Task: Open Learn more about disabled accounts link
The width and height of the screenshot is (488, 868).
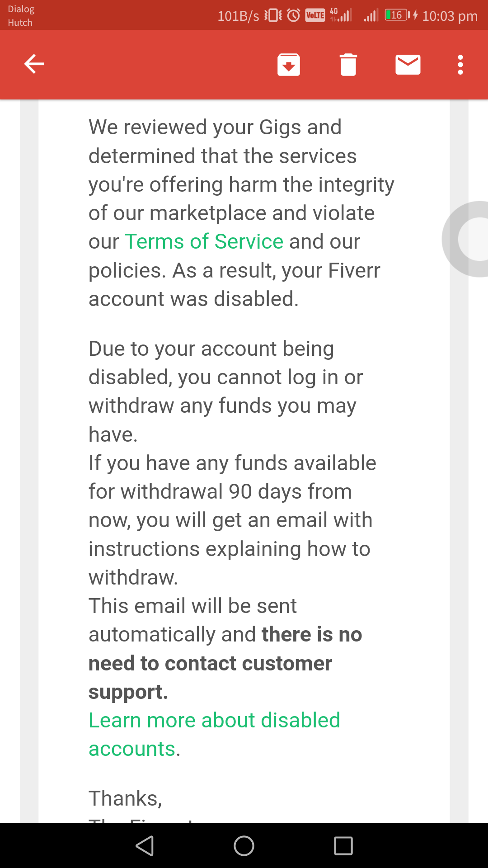Action: tap(214, 734)
